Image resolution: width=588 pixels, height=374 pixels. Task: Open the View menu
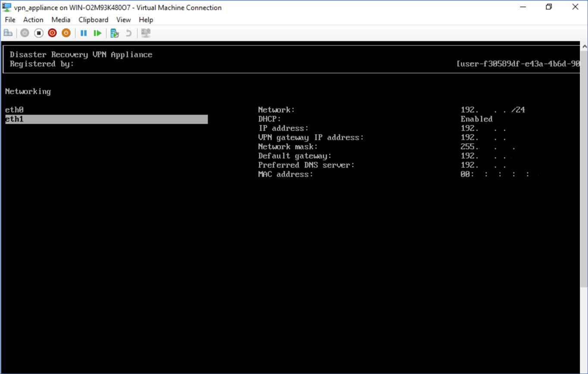click(123, 19)
